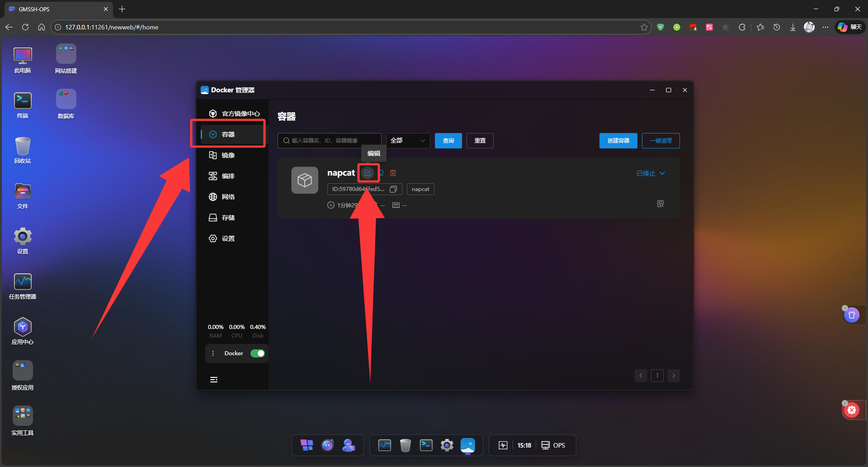Switch to the 镜像 images section
This screenshot has height=467, width=868.
[x=228, y=155]
